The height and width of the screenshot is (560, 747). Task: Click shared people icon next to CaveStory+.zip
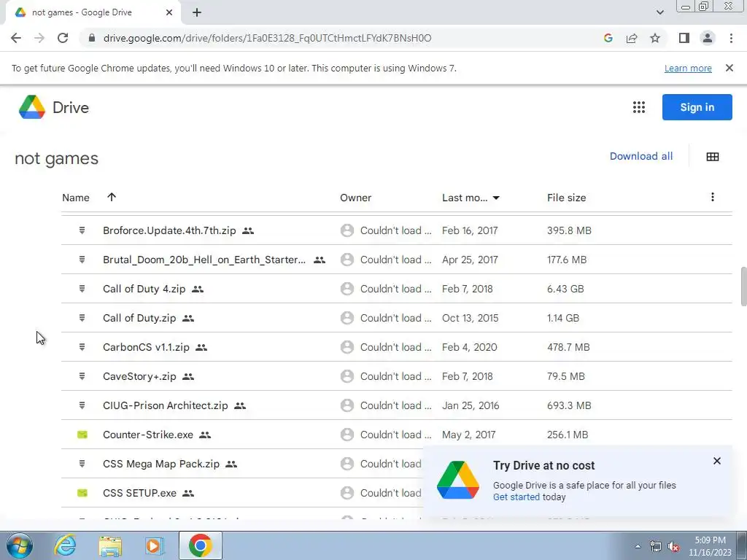tap(188, 377)
